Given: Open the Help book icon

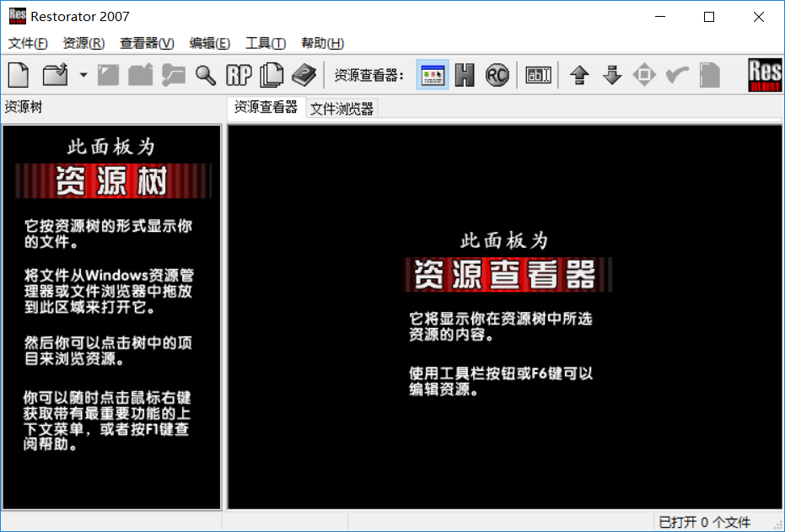Looking at the screenshot, I should point(304,75).
